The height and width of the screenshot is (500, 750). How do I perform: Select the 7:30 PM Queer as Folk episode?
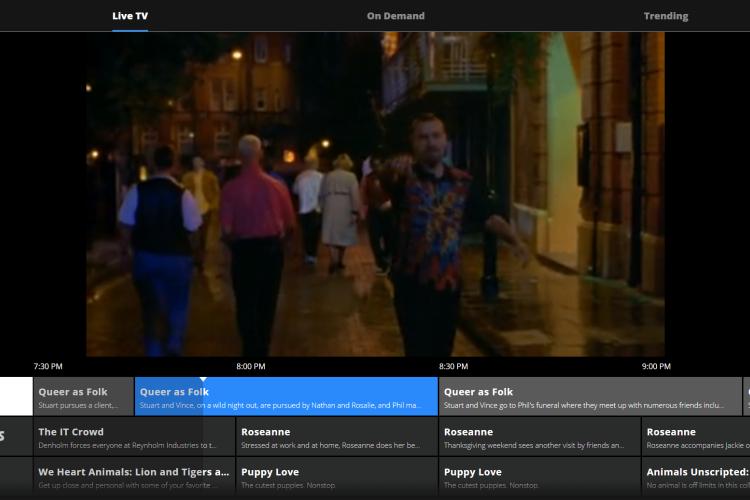pyautogui.click(x=84, y=396)
